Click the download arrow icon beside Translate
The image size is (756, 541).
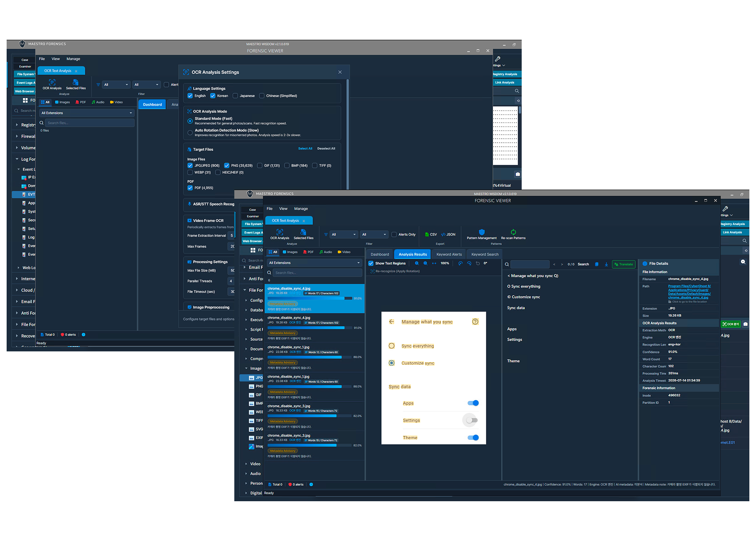click(606, 264)
